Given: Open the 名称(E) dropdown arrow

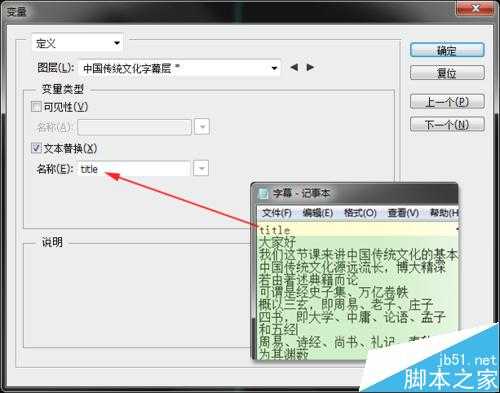Looking at the screenshot, I should pyautogui.click(x=201, y=169).
